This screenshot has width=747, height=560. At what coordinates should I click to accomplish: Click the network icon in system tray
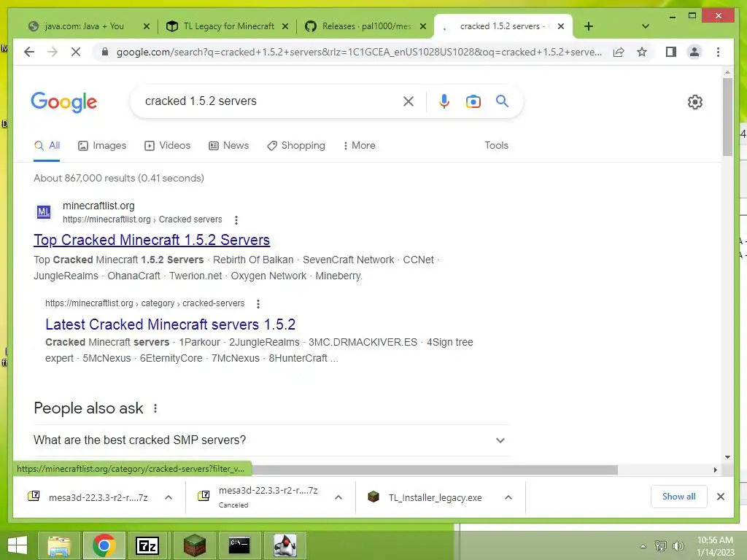click(x=660, y=545)
